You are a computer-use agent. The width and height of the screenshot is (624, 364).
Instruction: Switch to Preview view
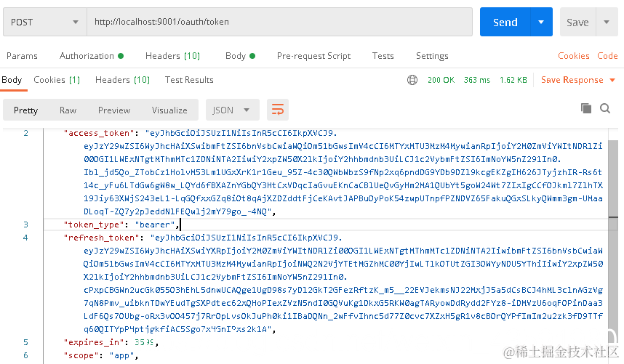coord(114,110)
